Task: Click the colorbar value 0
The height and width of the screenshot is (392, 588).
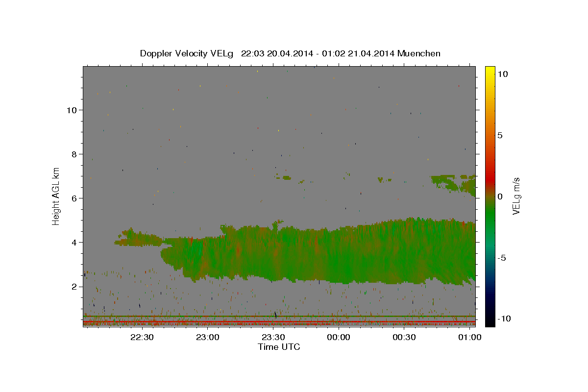Action: [500, 196]
